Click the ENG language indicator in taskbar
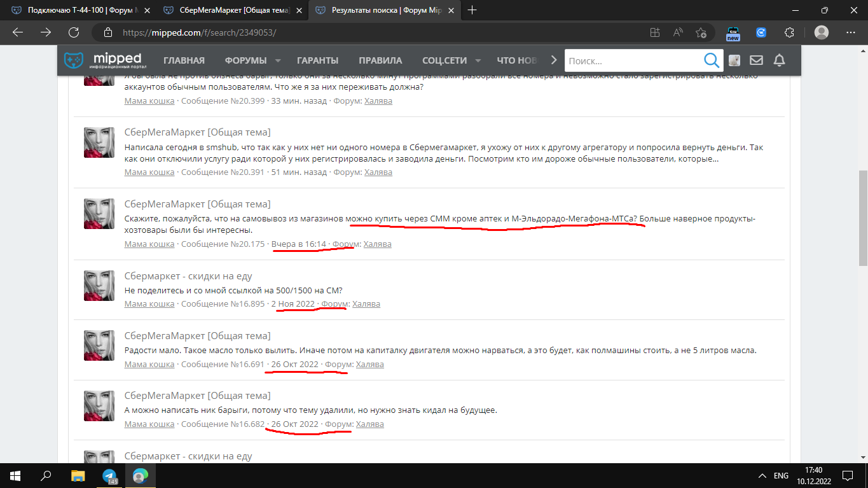The width and height of the screenshot is (868, 488). coord(781,476)
